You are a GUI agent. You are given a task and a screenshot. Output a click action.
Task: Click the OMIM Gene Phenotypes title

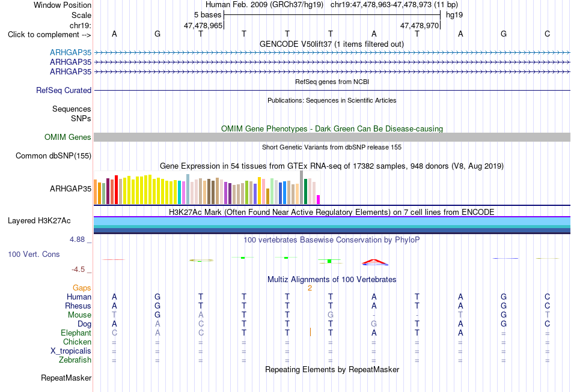(332, 128)
